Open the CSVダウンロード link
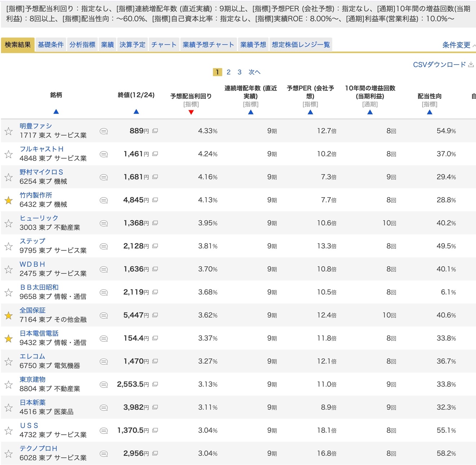 439,65
